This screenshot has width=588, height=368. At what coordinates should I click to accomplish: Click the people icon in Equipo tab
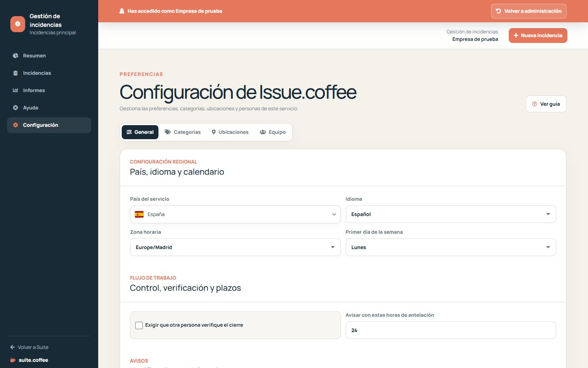coord(263,132)
